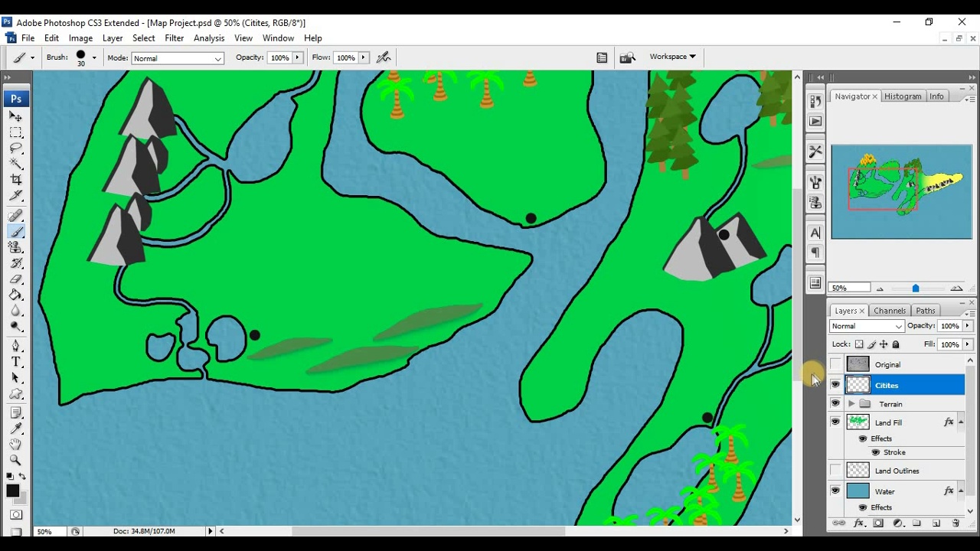Select the Move tool
The width and height of the screenshot is (980, 551).
pos(15,116)
